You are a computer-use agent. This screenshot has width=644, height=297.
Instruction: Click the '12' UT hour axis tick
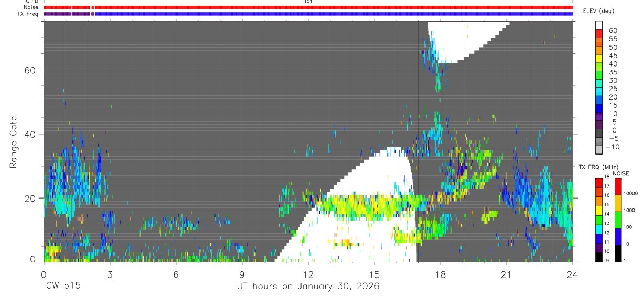pyautogui.click(x=308, y=274)
